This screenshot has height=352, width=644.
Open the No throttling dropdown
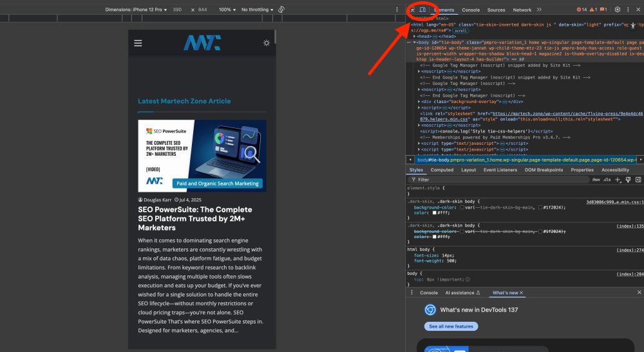coord(257,10)
